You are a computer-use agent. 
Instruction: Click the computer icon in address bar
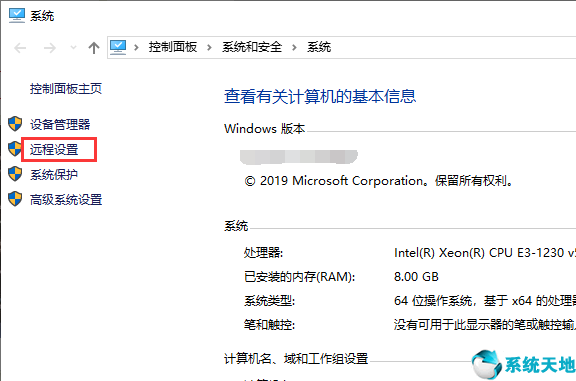[118, 47]
